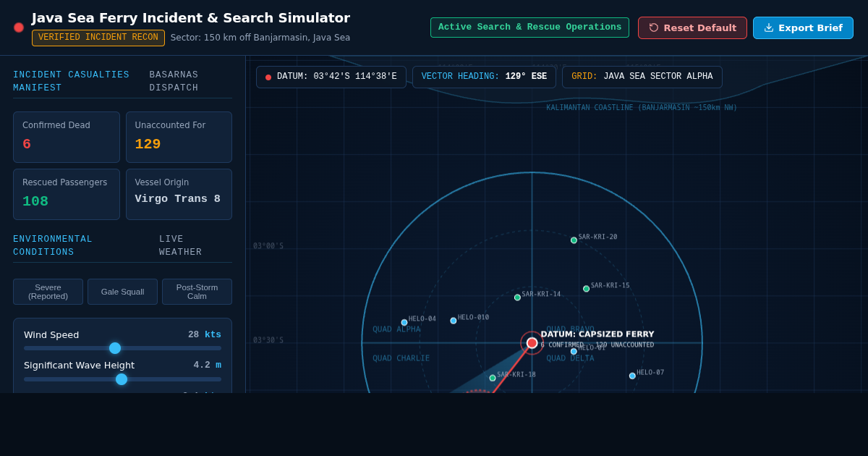Click the Sector 150 km off Banjarmasin subtitle
The image size is (868, 456).
point(260,38)
